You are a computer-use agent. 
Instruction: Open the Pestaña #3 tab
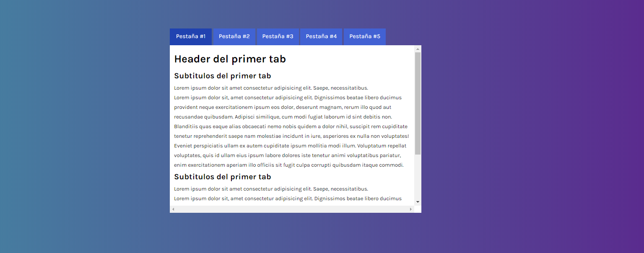(x=278, y=36)
